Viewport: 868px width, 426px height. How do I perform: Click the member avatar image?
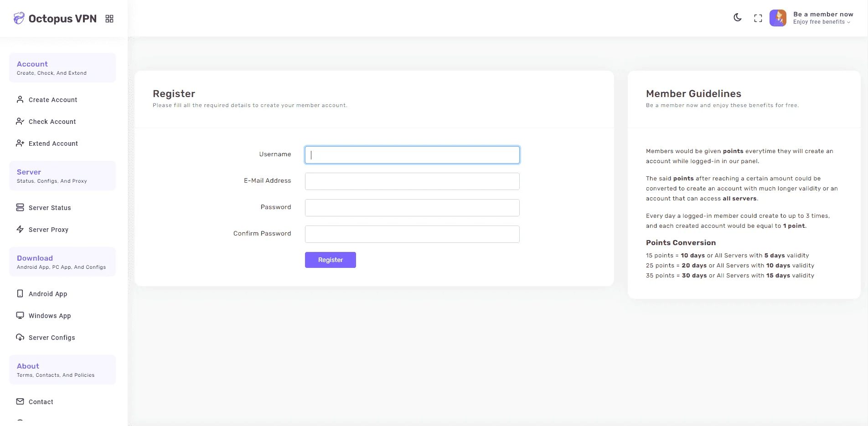click(x=778, y=18)
